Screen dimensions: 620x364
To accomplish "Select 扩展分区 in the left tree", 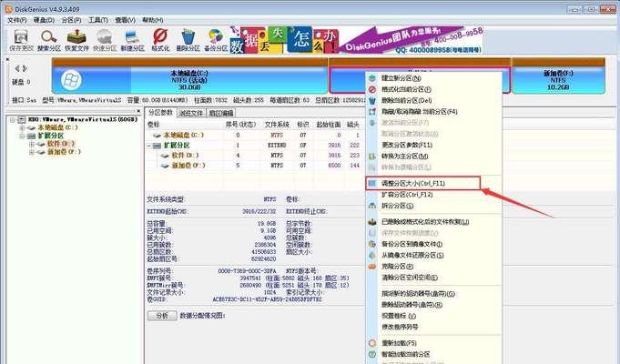I will tap(51, 136).
